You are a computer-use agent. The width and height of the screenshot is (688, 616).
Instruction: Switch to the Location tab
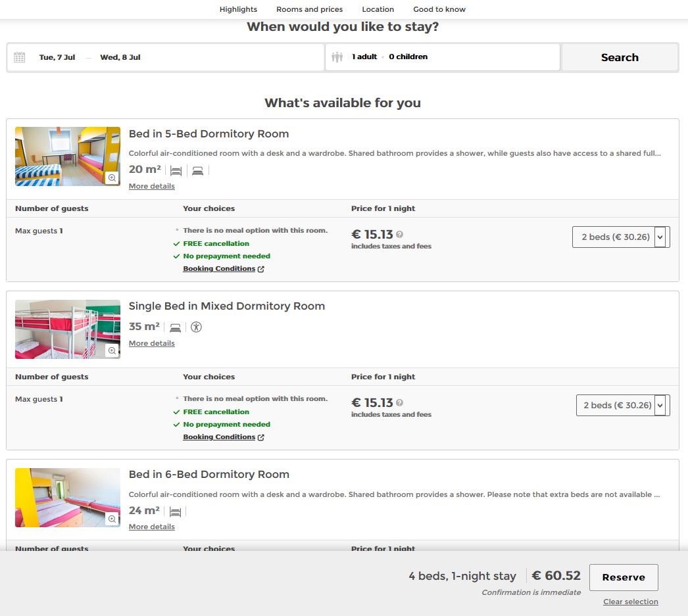[x=378, y=9]
